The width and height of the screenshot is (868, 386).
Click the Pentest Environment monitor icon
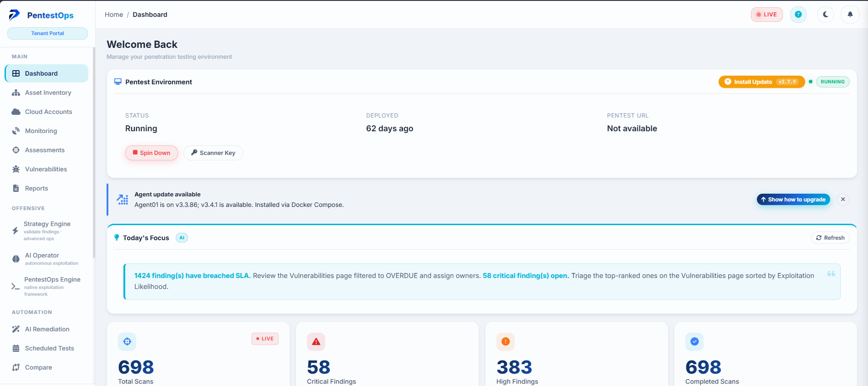(118, 82)
